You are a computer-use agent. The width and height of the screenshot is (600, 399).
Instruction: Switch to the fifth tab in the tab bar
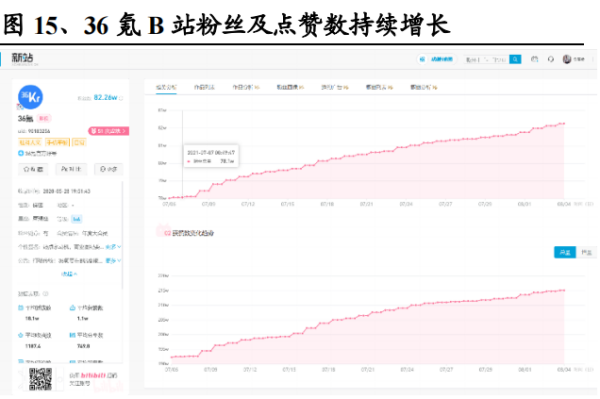334,88
